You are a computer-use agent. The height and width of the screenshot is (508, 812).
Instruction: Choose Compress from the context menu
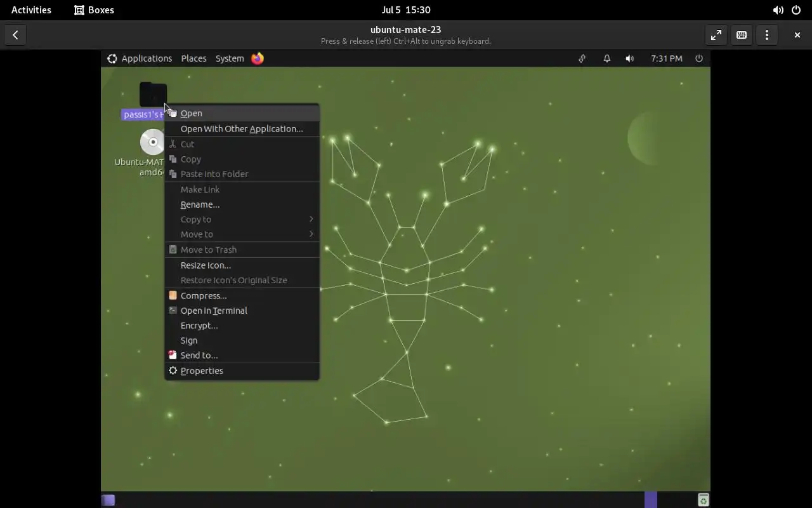pos(242,295)
